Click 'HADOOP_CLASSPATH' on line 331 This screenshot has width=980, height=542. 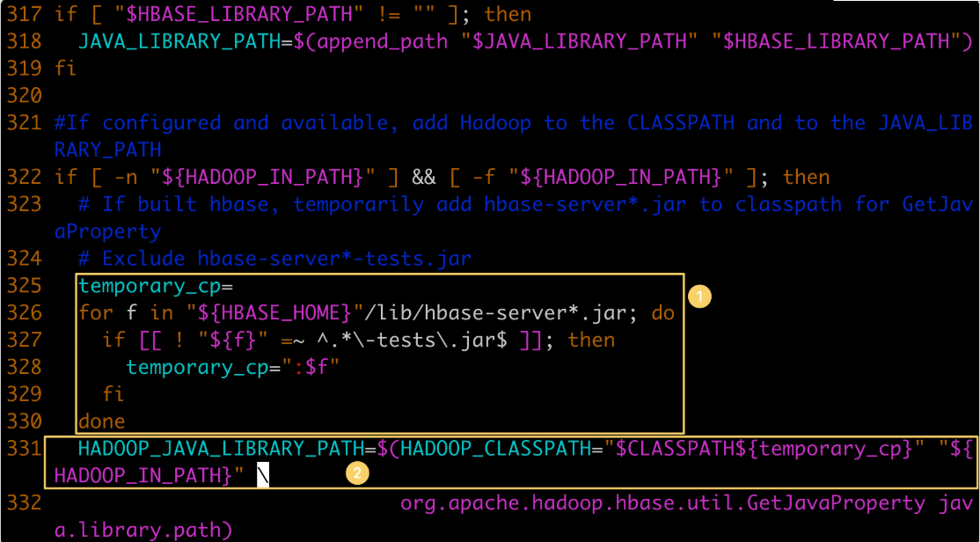(x=495, y=449)
